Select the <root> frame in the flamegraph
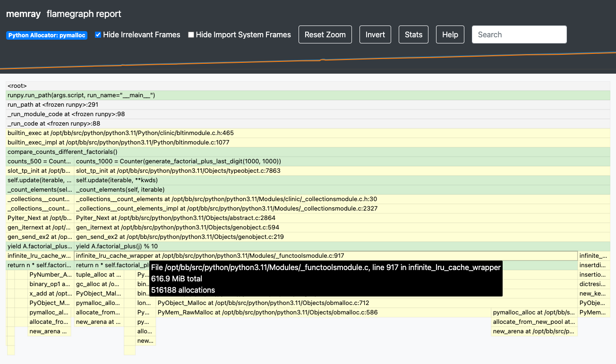The width and height of the screenshot is (616, 364). [308, 86]
